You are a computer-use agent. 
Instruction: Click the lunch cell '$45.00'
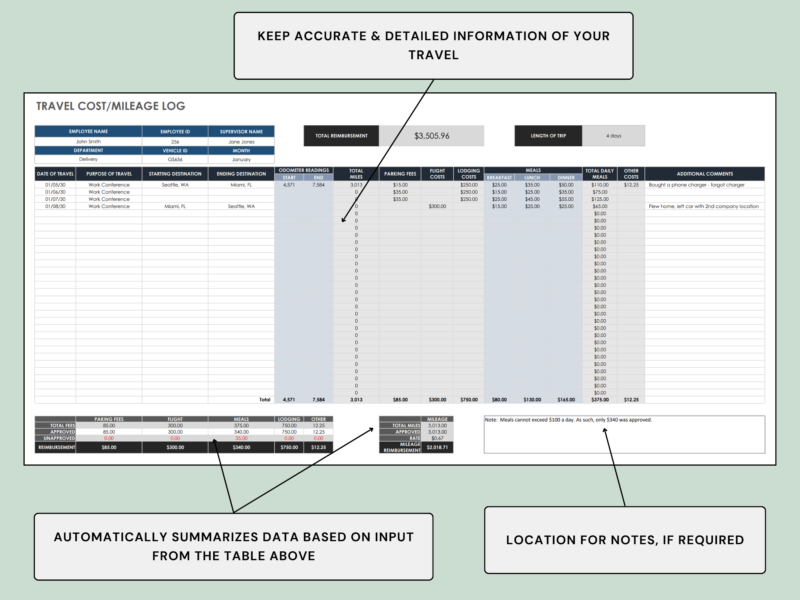[532, 199]
